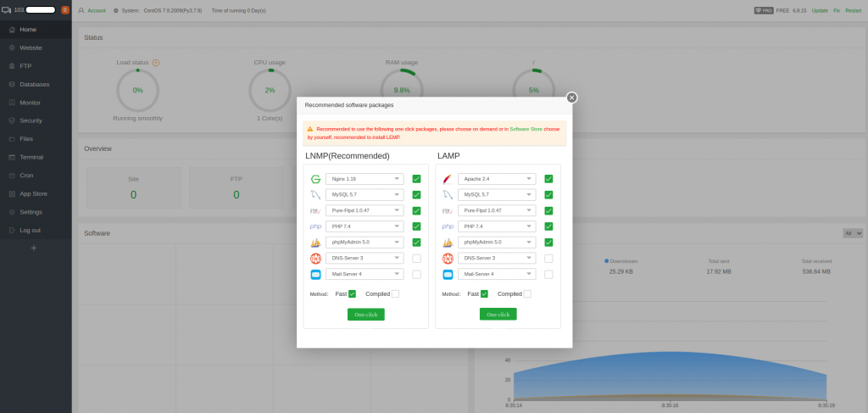The height and width of the screenshot is (413, 868).
Task: Click the plus icon below Log out
Action: [x=34, y=248]
